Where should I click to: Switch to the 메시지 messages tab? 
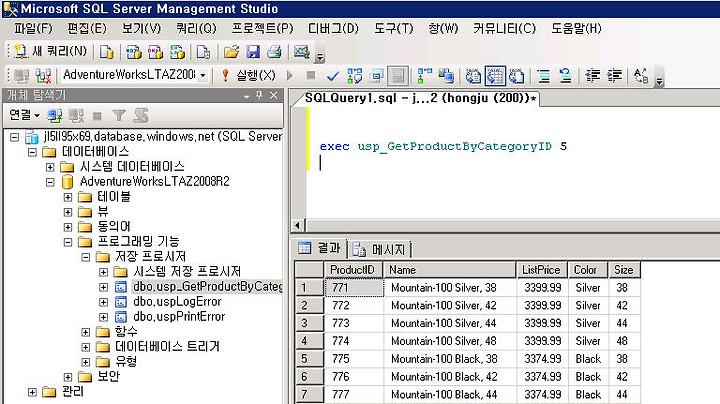coord(380,249)
